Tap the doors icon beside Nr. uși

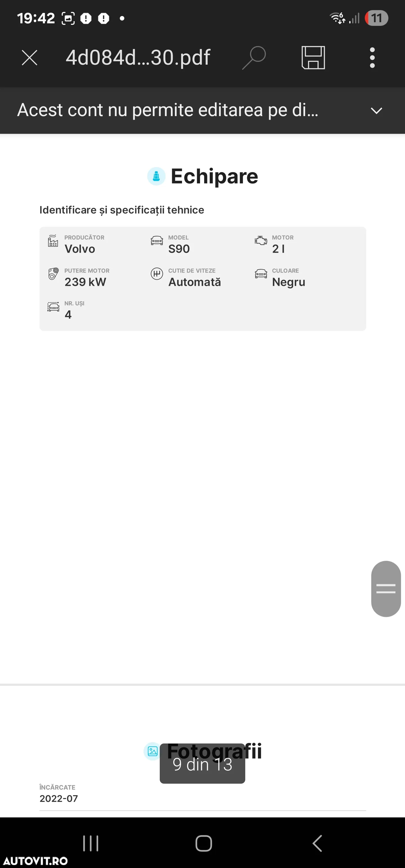(x=53, y=307)
